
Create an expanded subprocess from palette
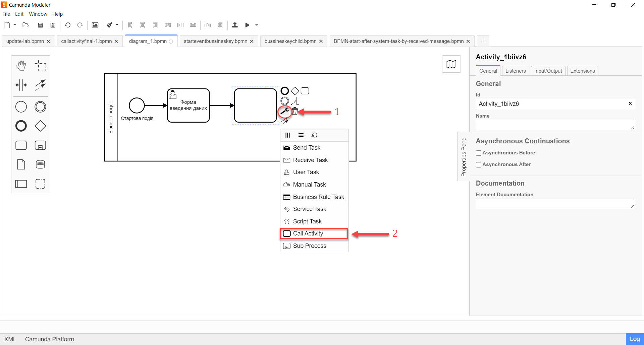coord(40,145)
